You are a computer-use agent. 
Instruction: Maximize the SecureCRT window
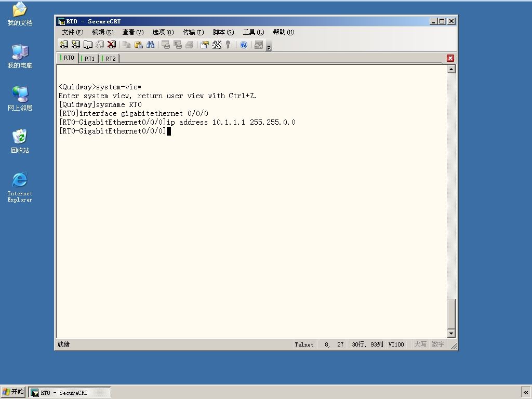442,21
